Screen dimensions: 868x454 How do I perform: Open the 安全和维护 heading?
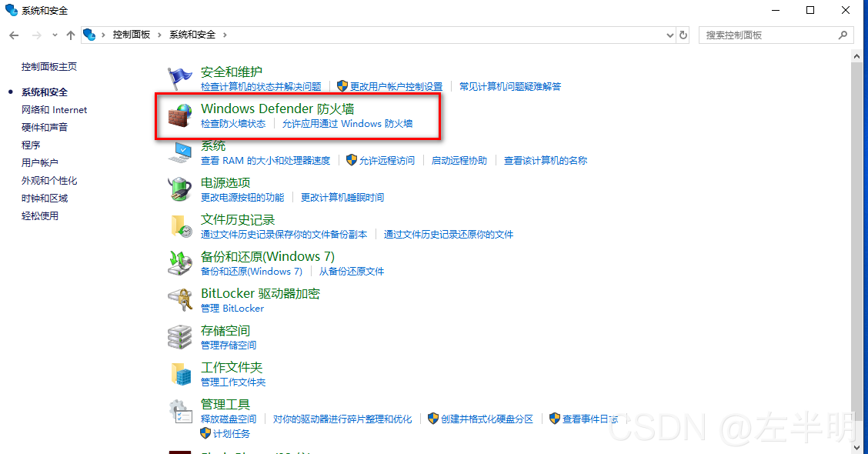(x=232, y=72)
